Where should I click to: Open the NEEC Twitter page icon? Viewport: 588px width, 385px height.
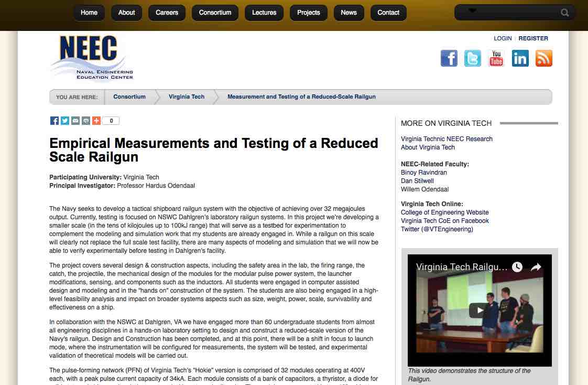(473, 58)
